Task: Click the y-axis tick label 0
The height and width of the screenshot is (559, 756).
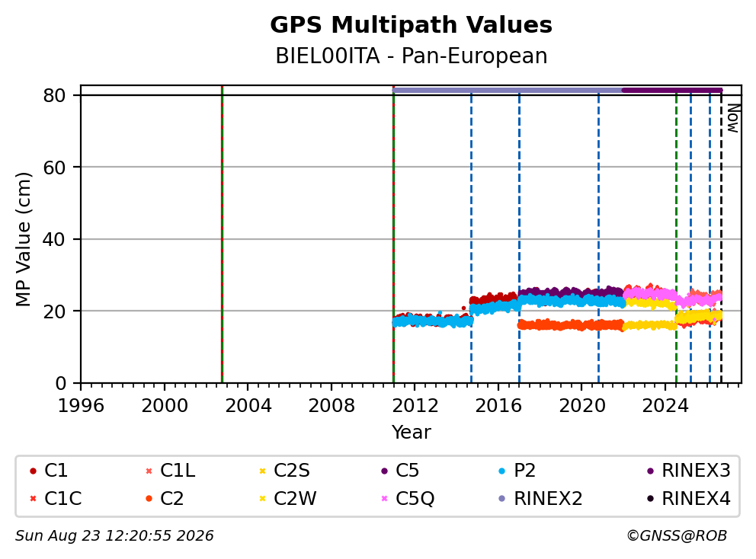Action: pos(60,383)
